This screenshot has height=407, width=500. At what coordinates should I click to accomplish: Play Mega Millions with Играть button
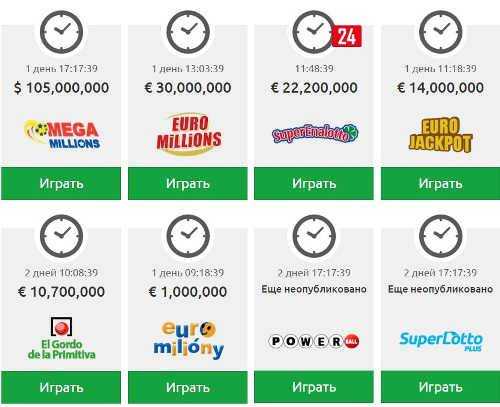click(x=61, y=184)
